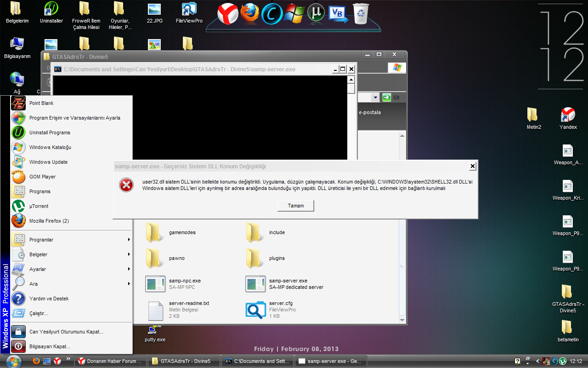Open FileViewPro desktop shortcut
This screenshot has width=588, height=368.
[x=189, y=12]
